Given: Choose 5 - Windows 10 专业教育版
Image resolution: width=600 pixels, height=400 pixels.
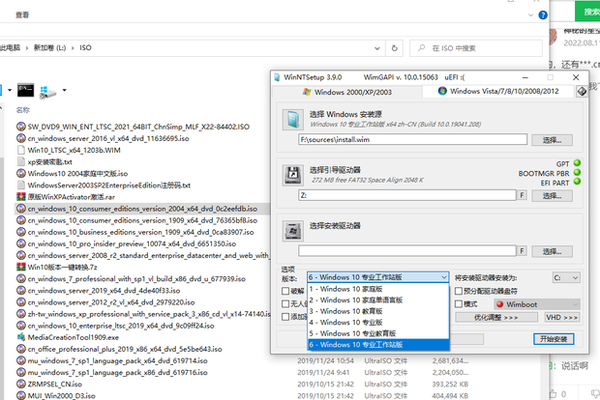Looking at the screenshot, I should point(378,333).
